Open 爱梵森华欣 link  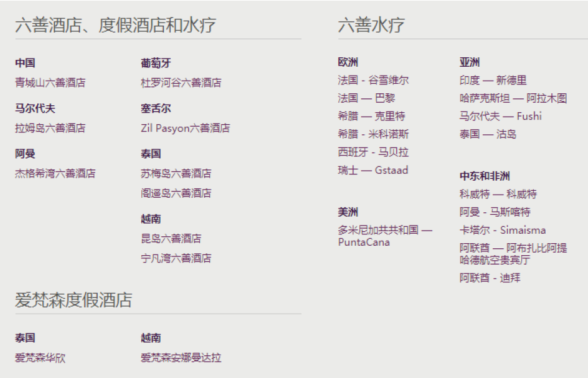point(40,358)
